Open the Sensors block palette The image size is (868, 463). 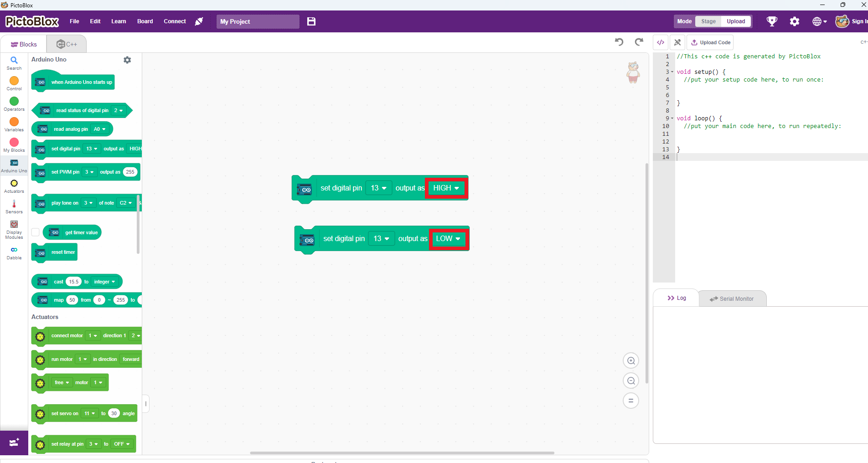tap(14, 206)
